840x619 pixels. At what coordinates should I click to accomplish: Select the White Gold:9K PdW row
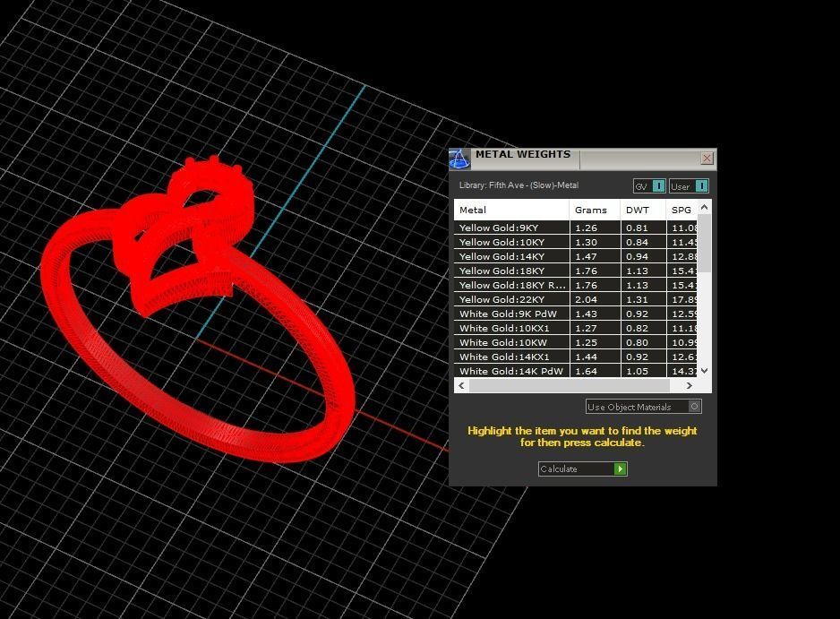coord(575,314)
